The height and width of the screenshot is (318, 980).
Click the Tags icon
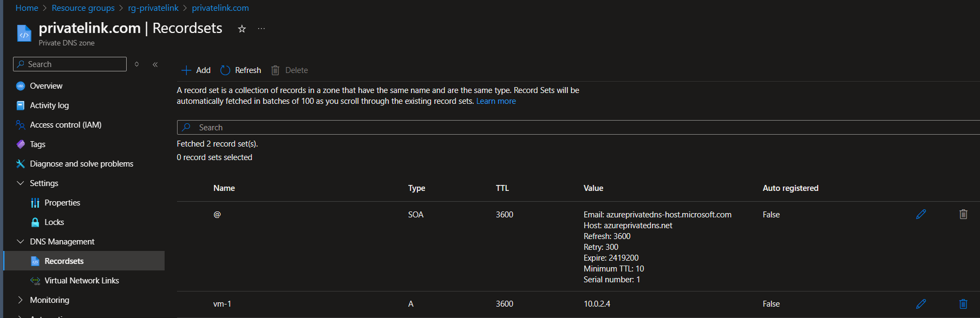point(21,144)
